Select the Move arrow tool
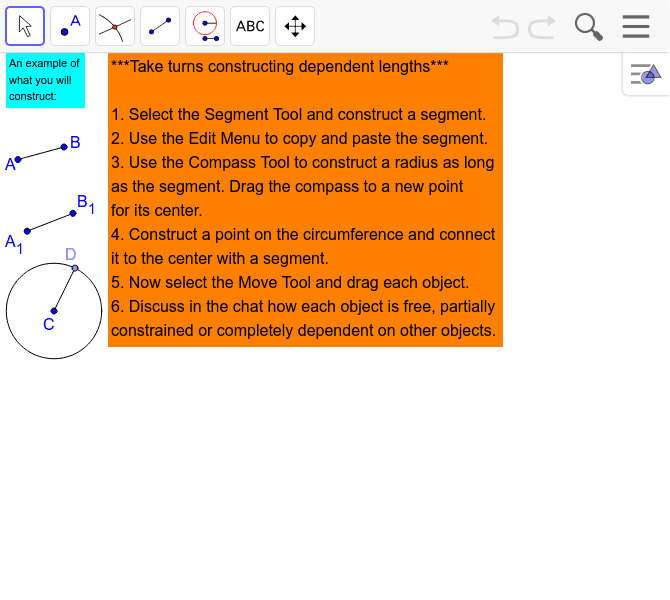Image resolution: width=670 pixels, height=600 pixels. point(25,26)
